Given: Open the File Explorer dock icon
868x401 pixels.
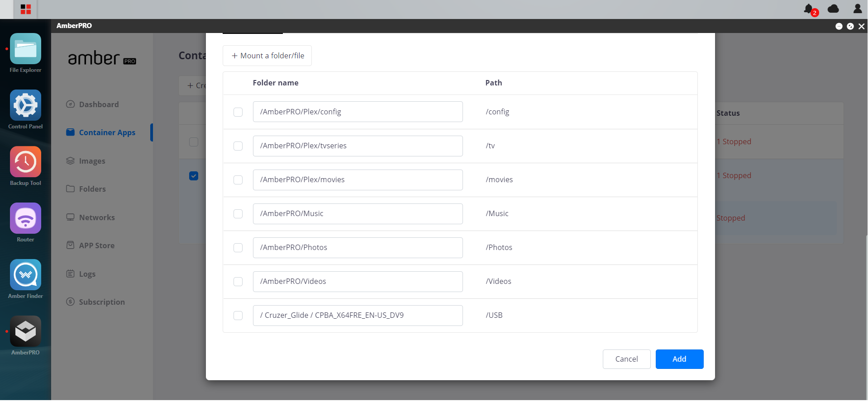Looking at the screenshot, I should pos(25,49).
